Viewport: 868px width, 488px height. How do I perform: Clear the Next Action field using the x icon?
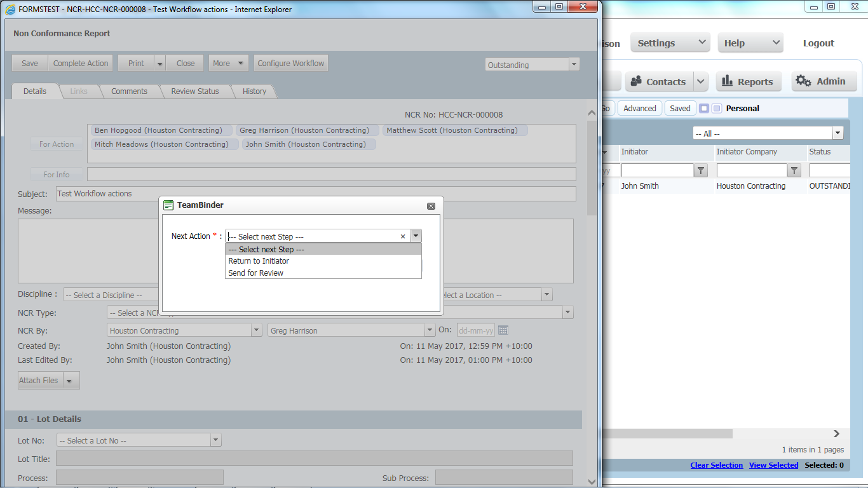(403, 236)
